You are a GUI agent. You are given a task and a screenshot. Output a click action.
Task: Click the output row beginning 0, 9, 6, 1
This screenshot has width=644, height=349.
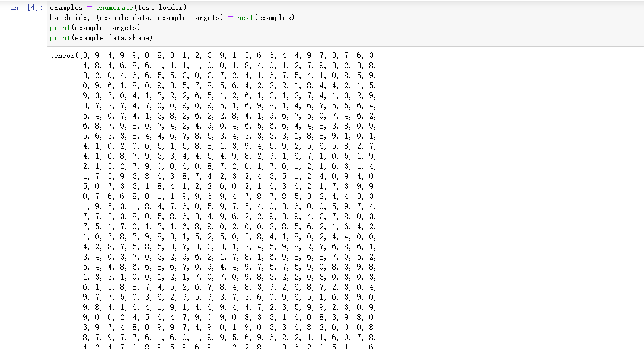[x=229, y=86]
